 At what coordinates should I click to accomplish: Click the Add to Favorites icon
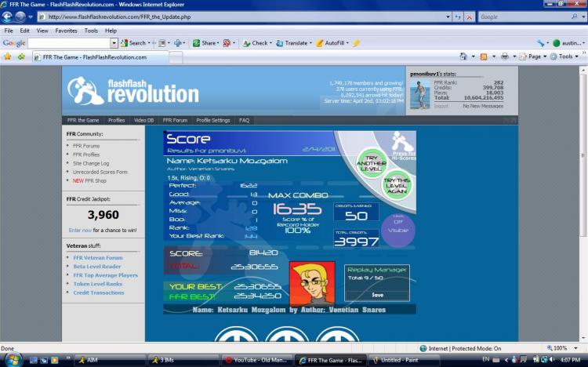pos(21,56)
